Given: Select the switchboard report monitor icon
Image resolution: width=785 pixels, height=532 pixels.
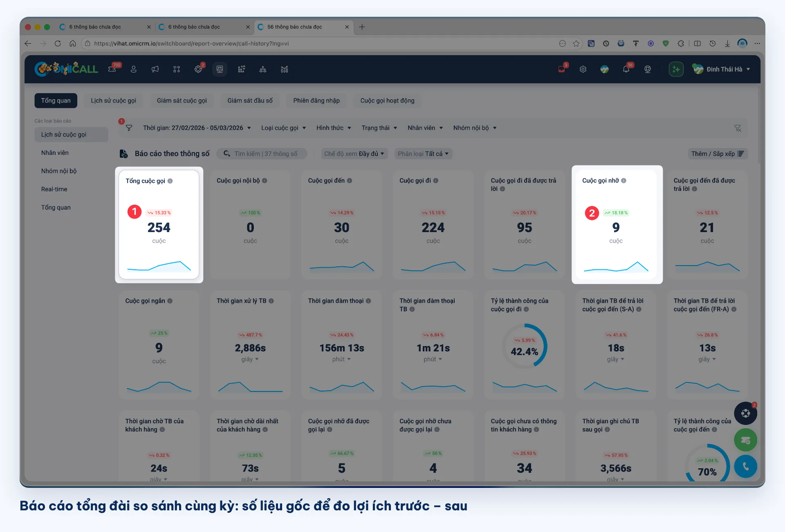Looking at the screenshot, I should 220,69.
